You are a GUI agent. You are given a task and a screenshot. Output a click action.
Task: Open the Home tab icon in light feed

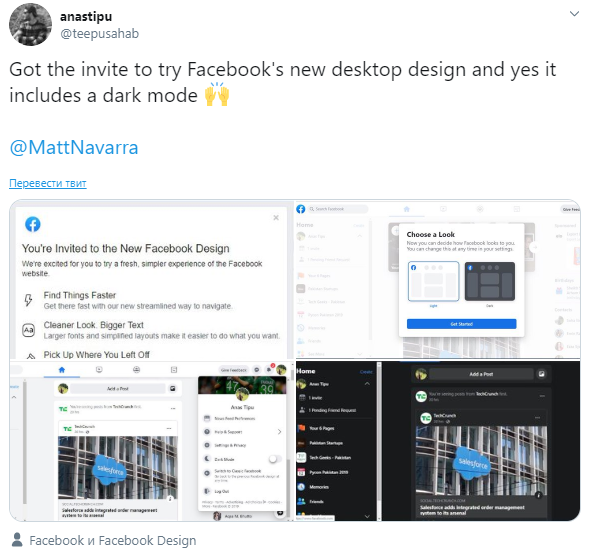pyautogui.click(x=62, y=370)
